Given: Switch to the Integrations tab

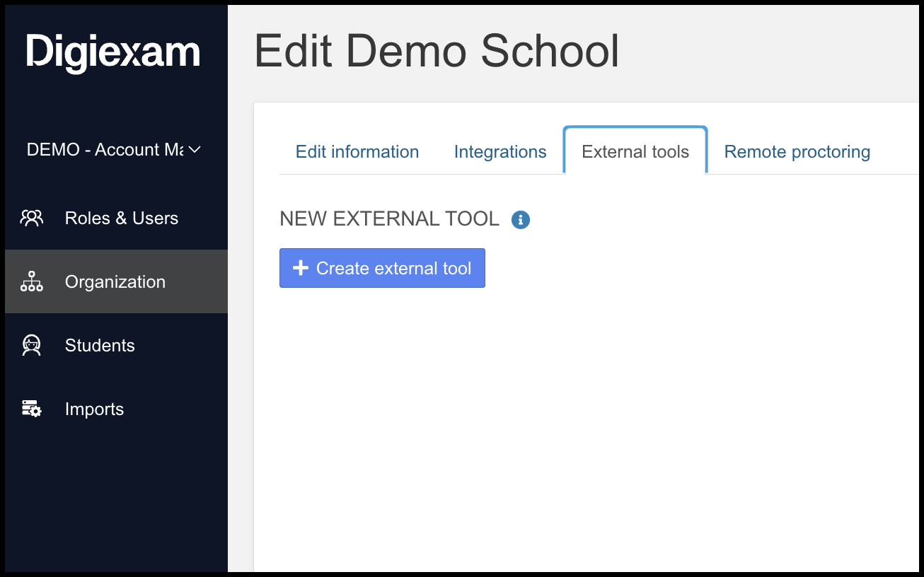Looking at the screenshot, I should click(x=500, y=152).
